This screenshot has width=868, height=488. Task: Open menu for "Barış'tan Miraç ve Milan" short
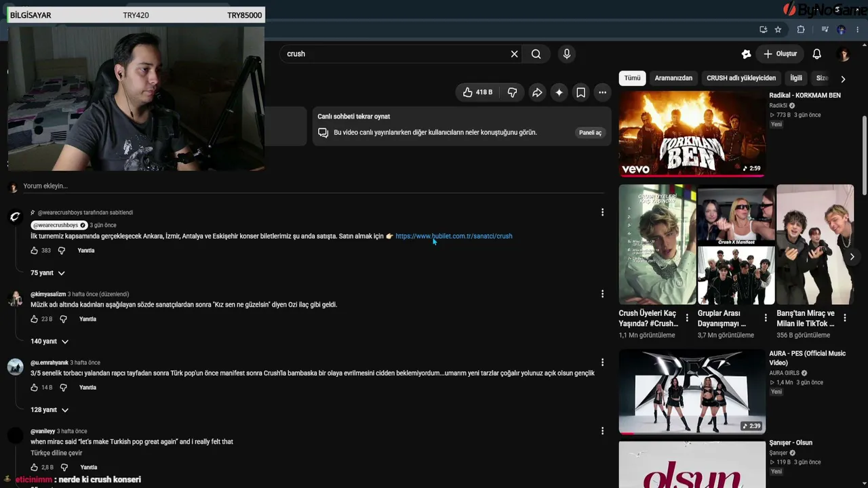tap(844, 317)
